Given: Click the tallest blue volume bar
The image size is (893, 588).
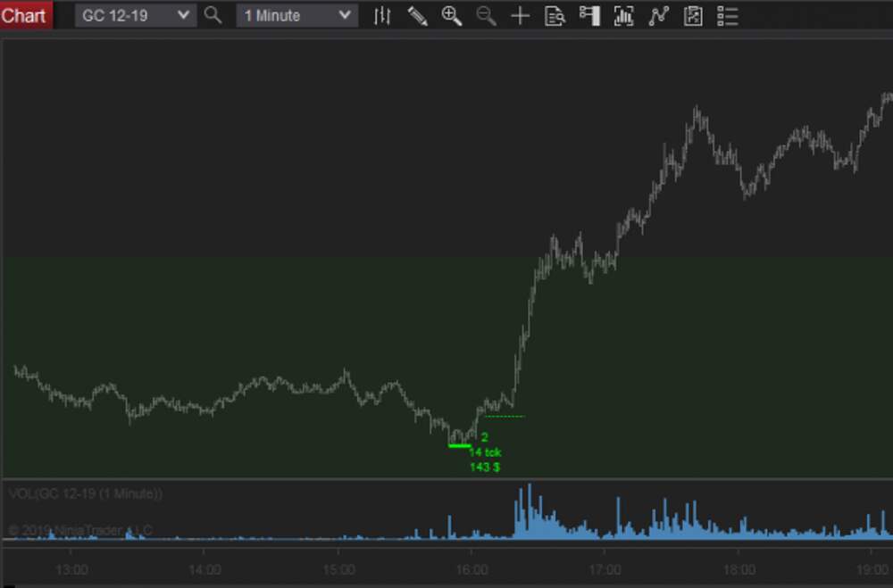Looking at the screenshot, I should tap(530, 511).
